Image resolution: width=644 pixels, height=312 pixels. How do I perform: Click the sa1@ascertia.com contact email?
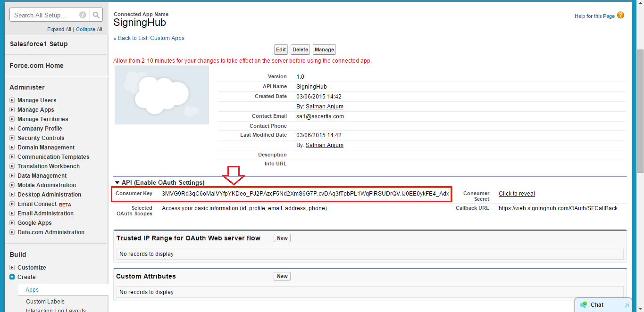320,116
